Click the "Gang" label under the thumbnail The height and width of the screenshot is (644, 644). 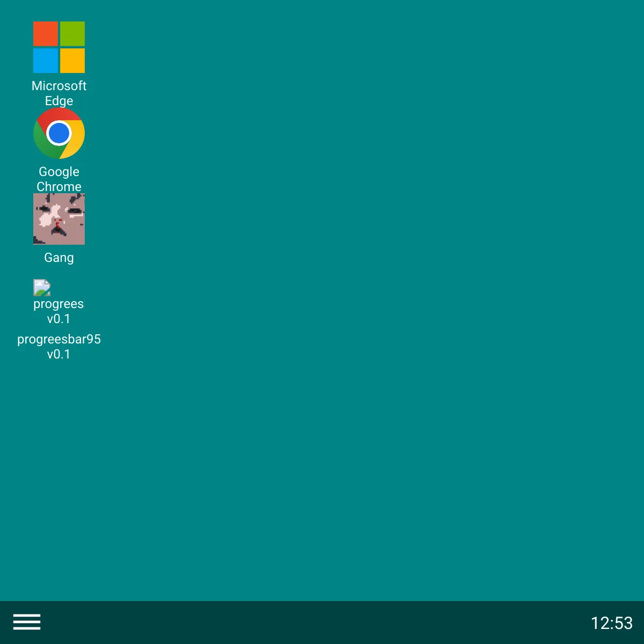[59, 258]
